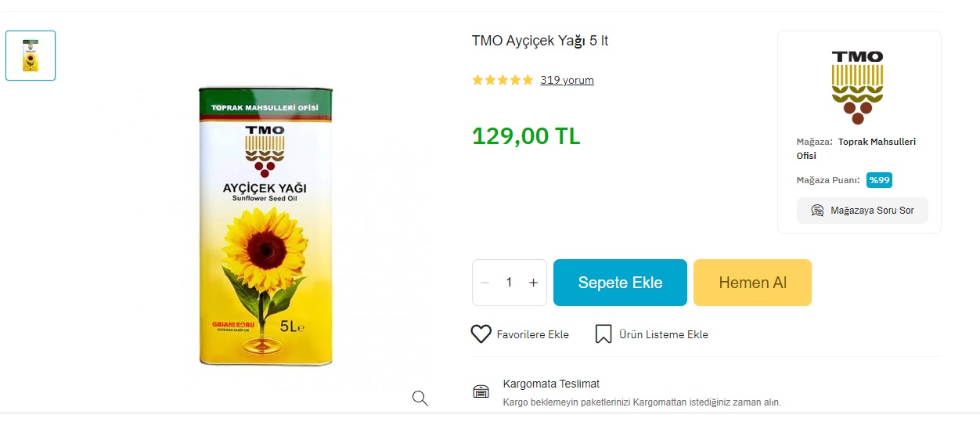Image resolution: width=980 pixels, height=422 pixels.
Task: Select the product thumbnail image
Action: [31, 56]
